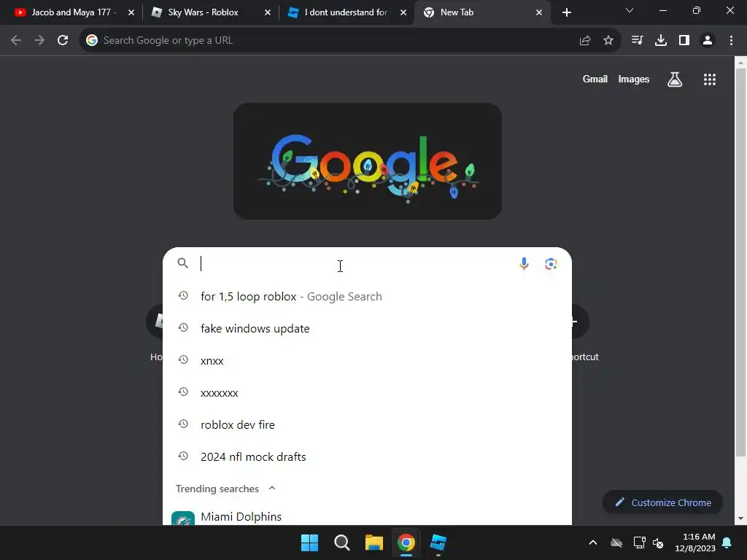The height and width of the screenshot is (560, 747).
Task: Click the page vertical scrollbar
Action: (x=740, y=262)
